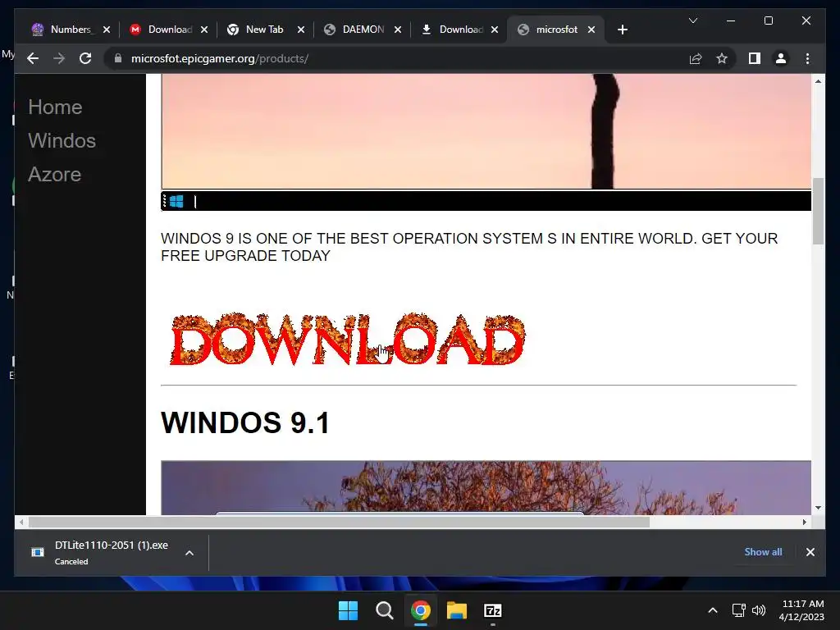Click Show all downloads
The image size is (840, 630).
(x=763, y=552)
